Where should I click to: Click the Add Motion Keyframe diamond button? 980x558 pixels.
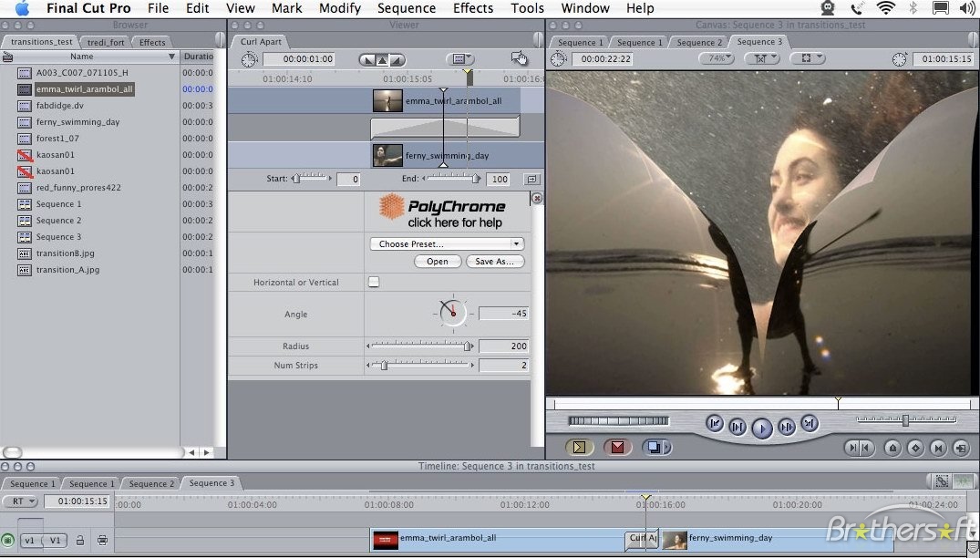[x=914, y=448]
